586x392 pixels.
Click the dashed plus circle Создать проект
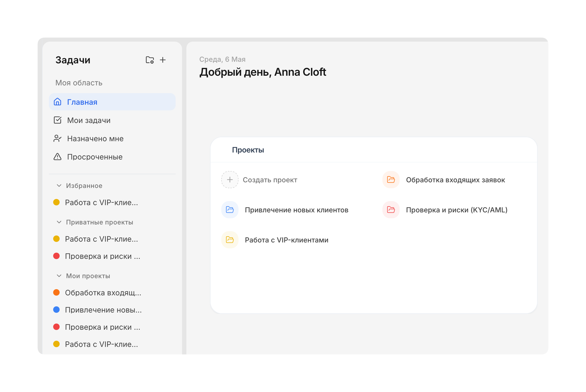230,180
